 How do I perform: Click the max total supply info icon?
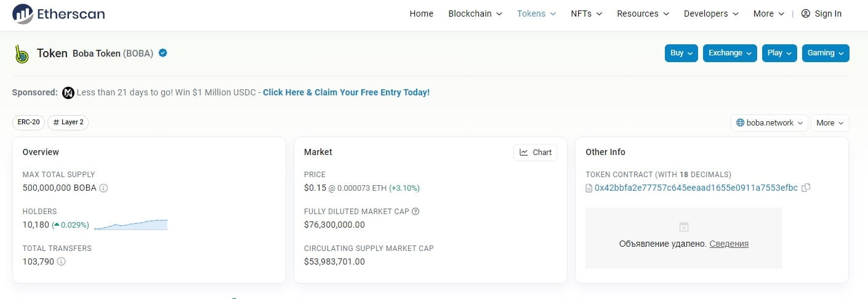point(103,188)
